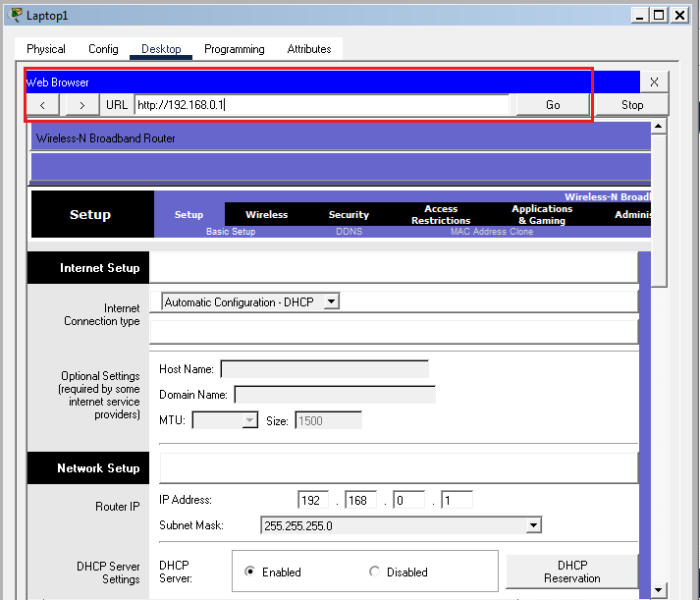Click the scroll up arrow of browser scrollbar
The image size is (700, 600).
pos(659,126)
